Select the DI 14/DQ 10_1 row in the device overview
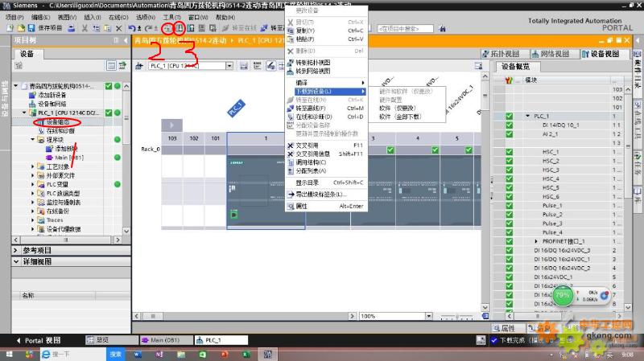 point(559,125)
